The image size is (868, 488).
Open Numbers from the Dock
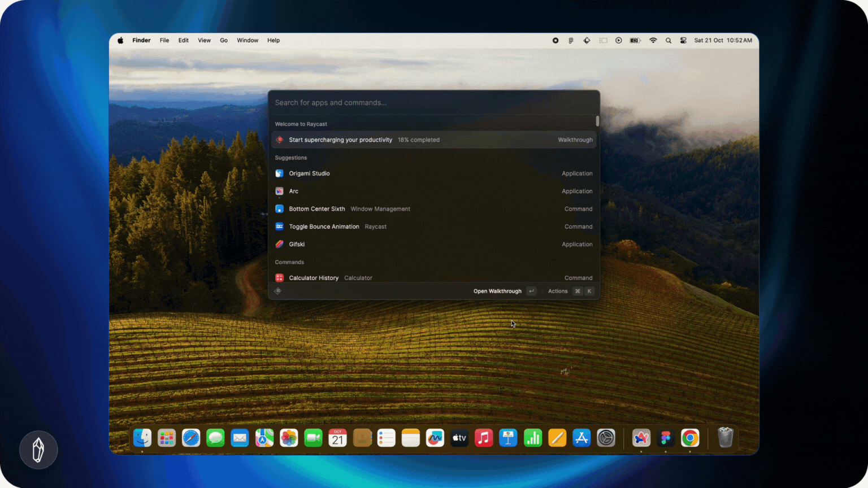533,438
